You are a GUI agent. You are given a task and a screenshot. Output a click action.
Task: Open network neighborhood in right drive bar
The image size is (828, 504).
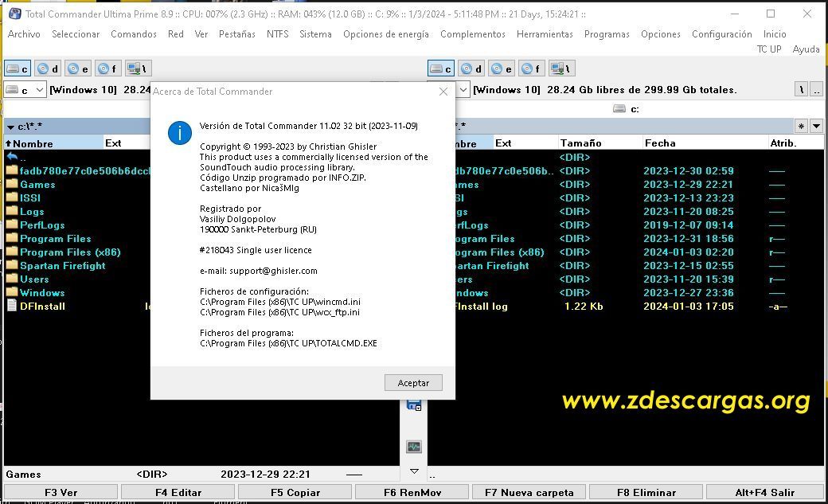pos(562,68)
